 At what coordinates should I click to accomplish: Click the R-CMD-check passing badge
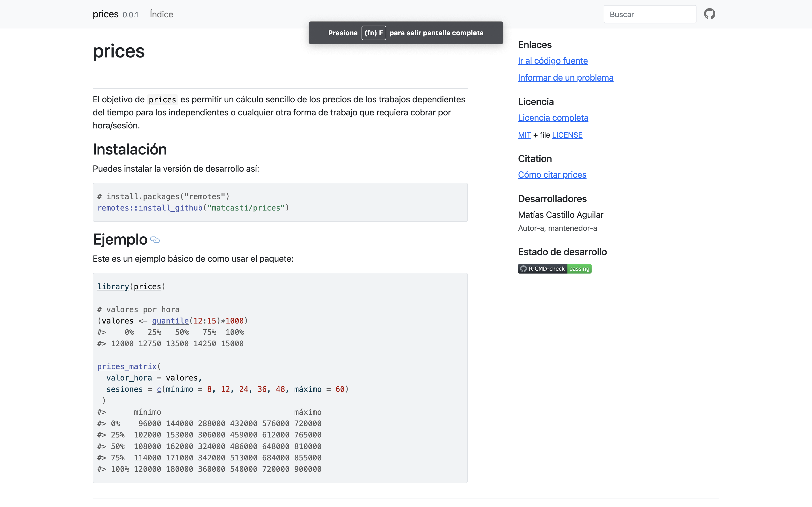554,268
